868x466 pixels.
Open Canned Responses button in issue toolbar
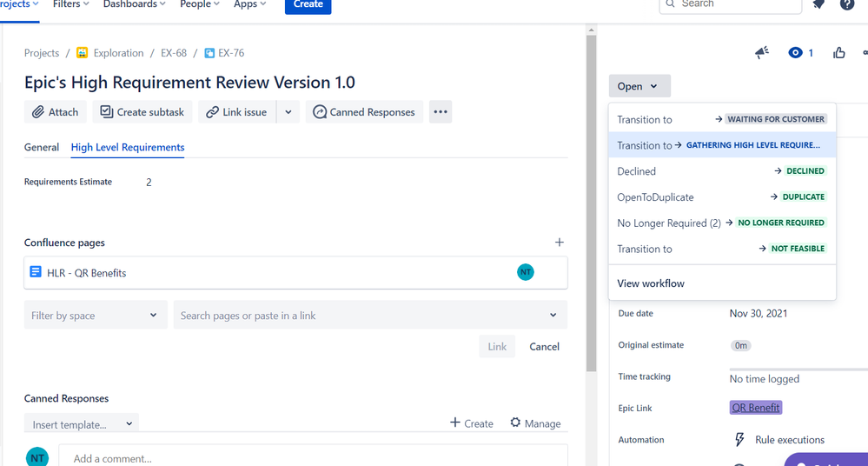click(x=364, y=112)
